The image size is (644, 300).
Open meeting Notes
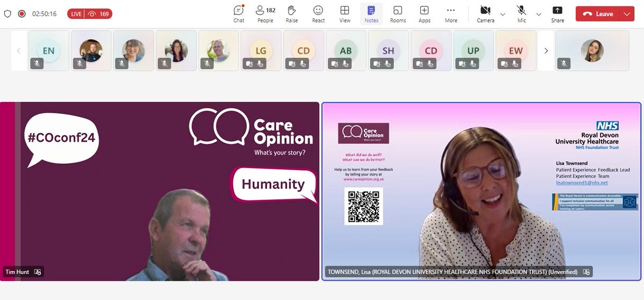point(371,14)
